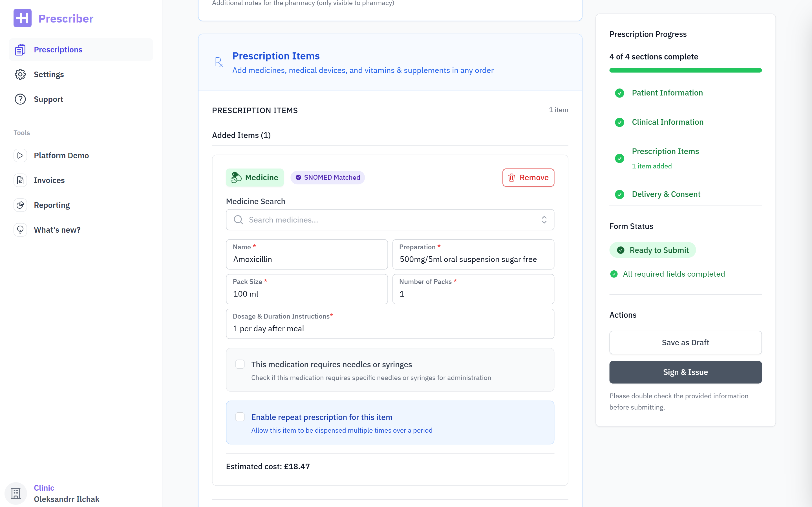Click the Dosage & Duration Instructions field
This screenshot has width=812, height=507.
coord(390,328)
